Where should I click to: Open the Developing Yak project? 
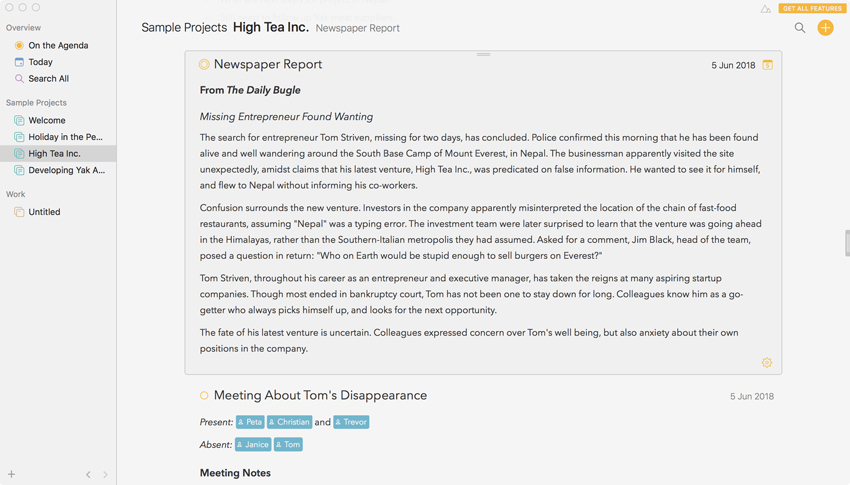[x=66, y=170]
